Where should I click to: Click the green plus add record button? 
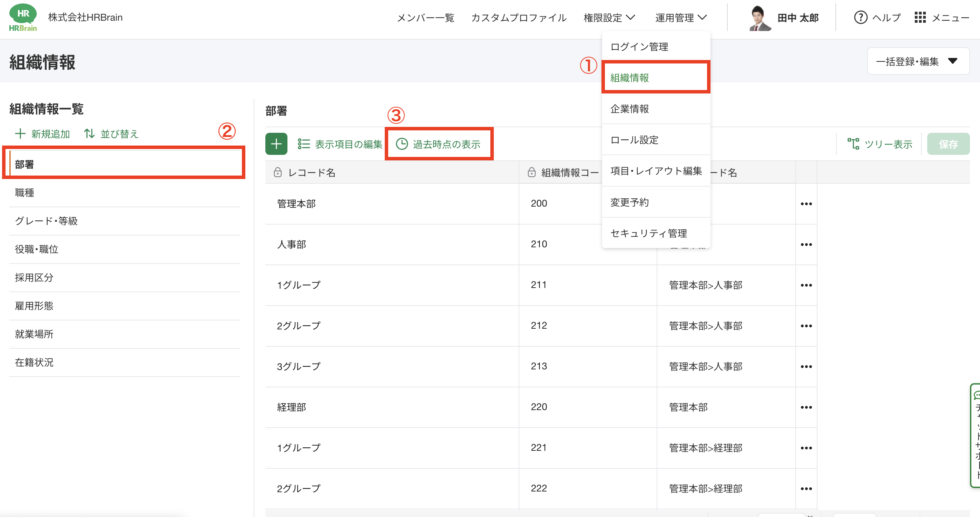coord(276,144)
